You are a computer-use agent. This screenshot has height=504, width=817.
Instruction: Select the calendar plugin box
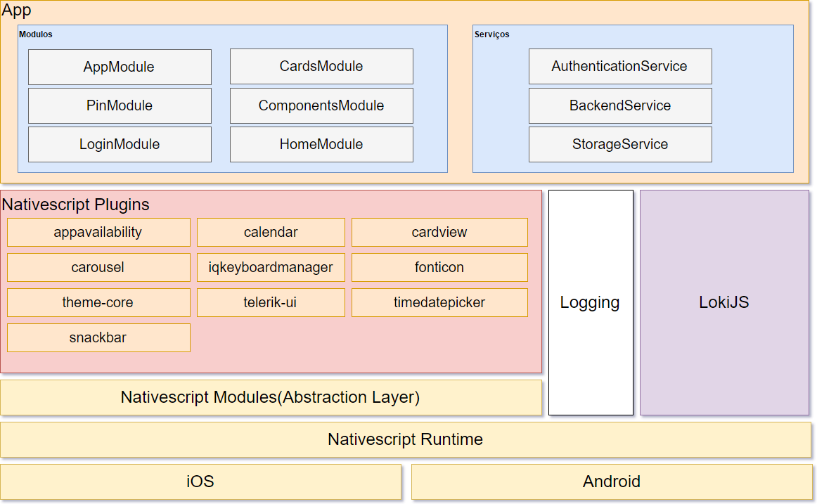(271, 232)
